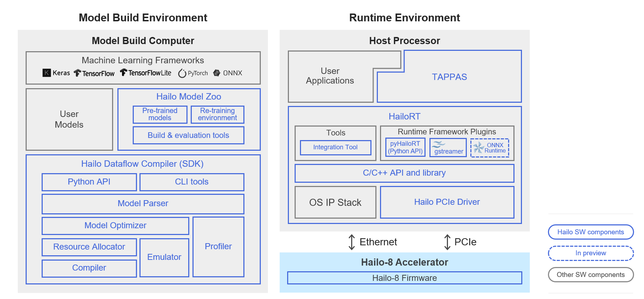The image size is (644, 299).
Task: Select the TAPPAS block
Action: coord(449,77)
